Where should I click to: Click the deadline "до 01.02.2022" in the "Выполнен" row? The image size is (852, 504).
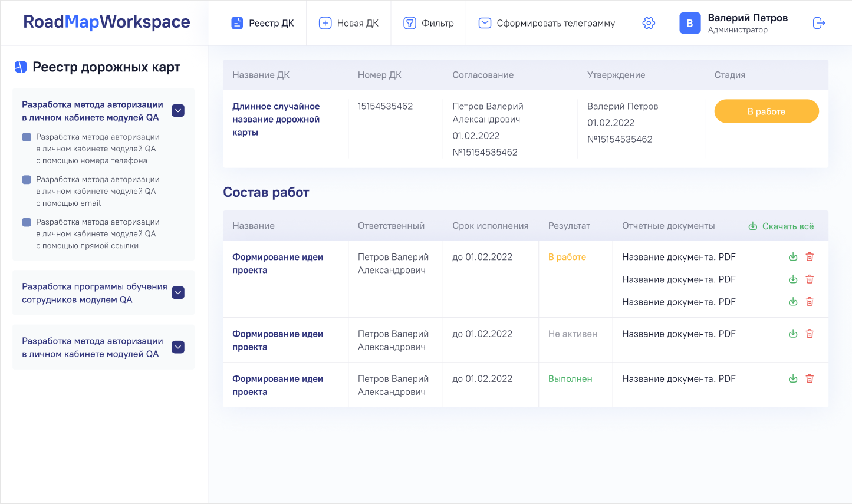tap(482, 378)
